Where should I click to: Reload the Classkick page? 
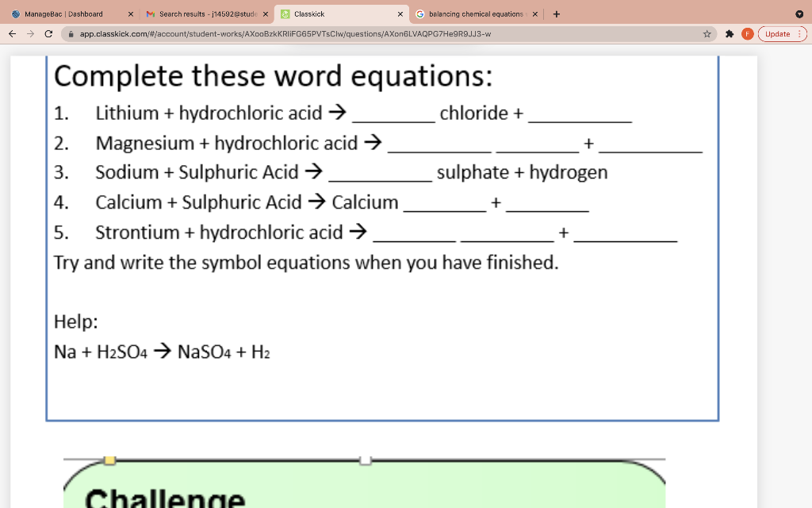click(x=48, y=33)
